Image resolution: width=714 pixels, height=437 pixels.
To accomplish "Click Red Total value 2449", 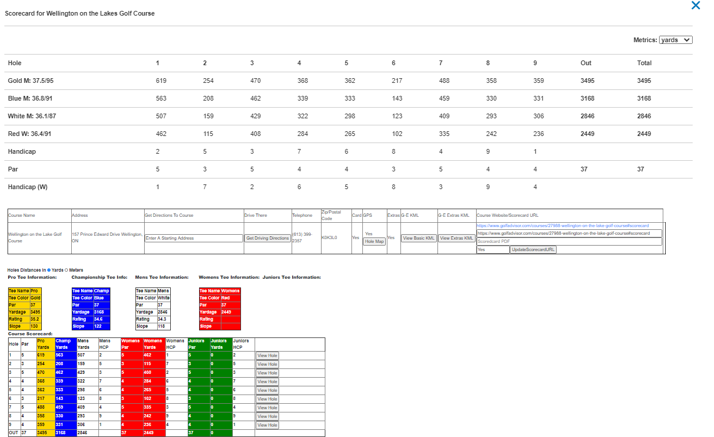I will tap(644, 134).
